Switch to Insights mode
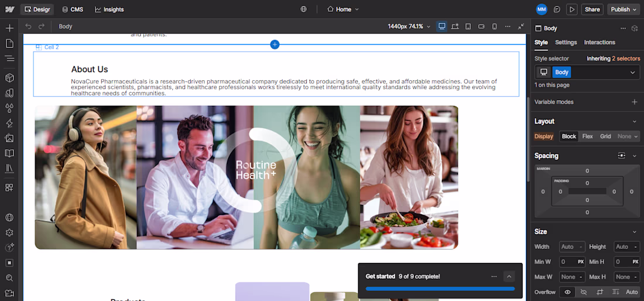Image resolution: width=644 pixels, height=301 pixels. [109, 9]
